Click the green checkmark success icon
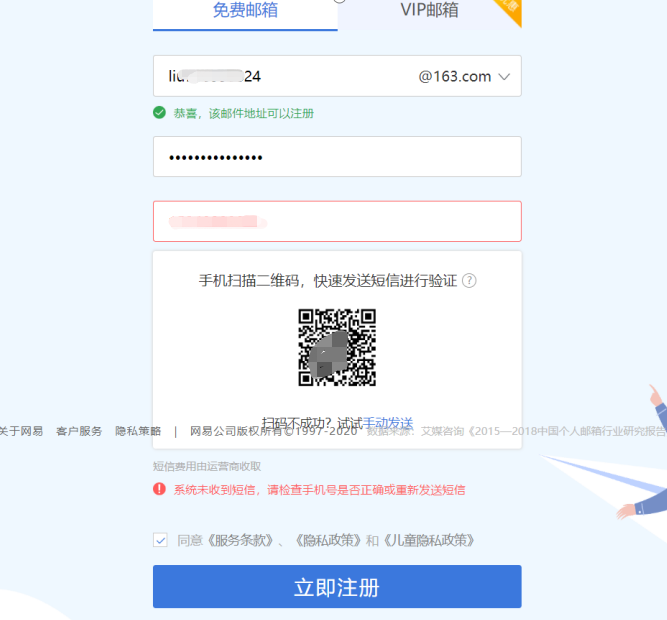The height and width of the screenshot is (620, 667). 160,113
